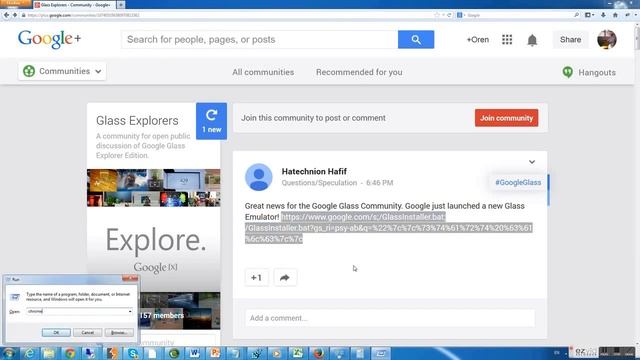The image size is (640, 360).
Task: Click the Questions/Speculation category link
Action: coord(319,183)
